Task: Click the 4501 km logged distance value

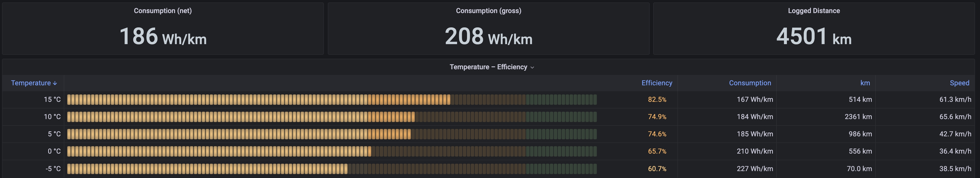Action: pyautogui.click(x=814, y=37)
